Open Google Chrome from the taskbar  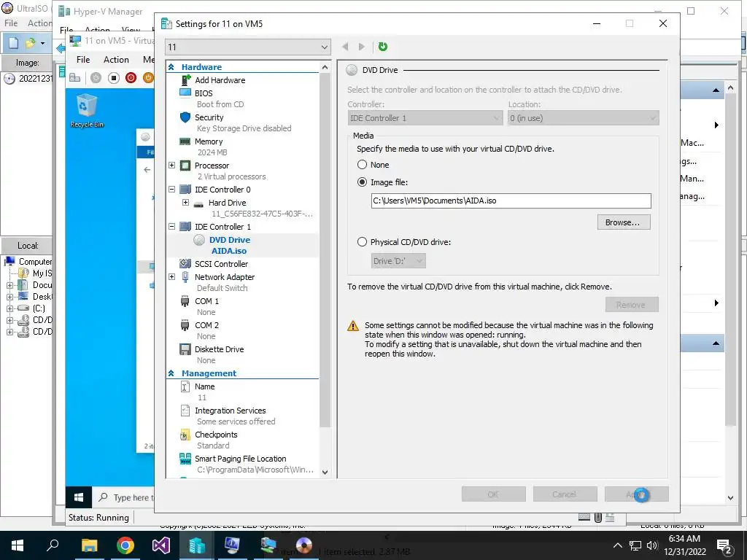point(125,545)
